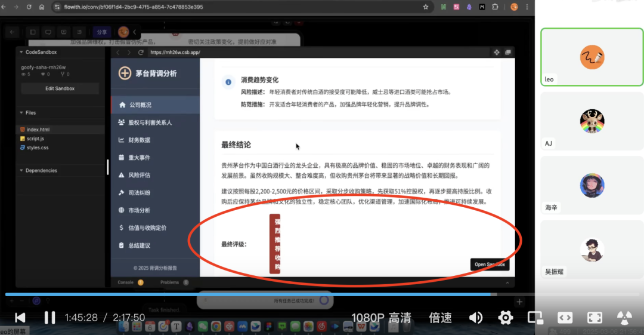Open sandbox preview in new window icon
644x335 pixels.
tap(508, 53)
